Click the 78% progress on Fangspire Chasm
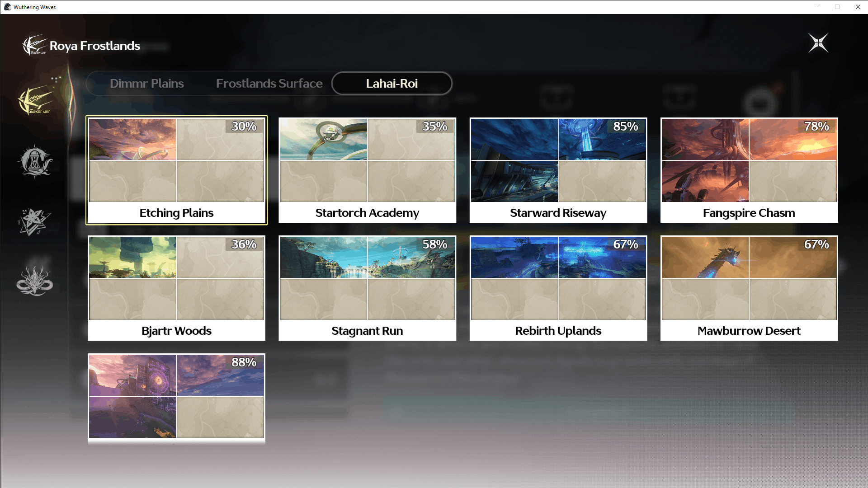Screen dimensions: 868x488 [816, 127]
